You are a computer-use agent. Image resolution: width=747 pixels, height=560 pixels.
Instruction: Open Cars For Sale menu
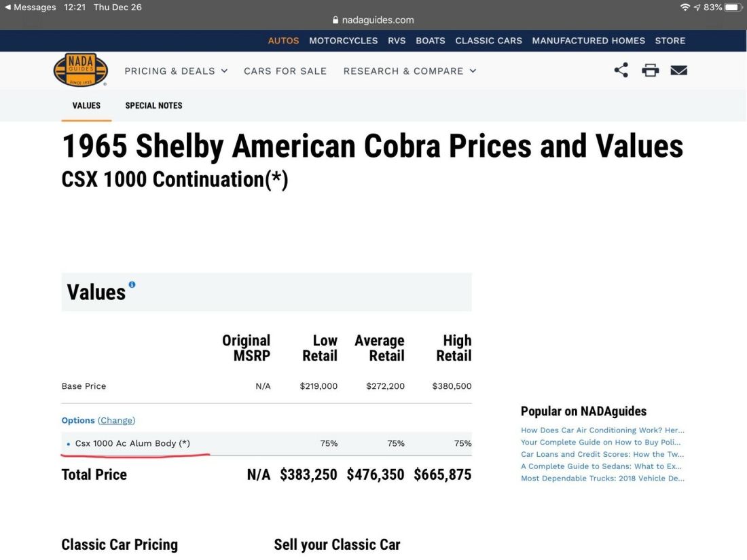285,71
